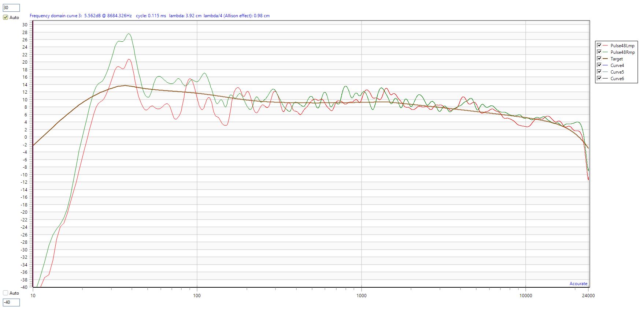This screenshot has height=310, width=644.
Task: Click the '10000' frequency axis label
Action: (x=526, y=295)
